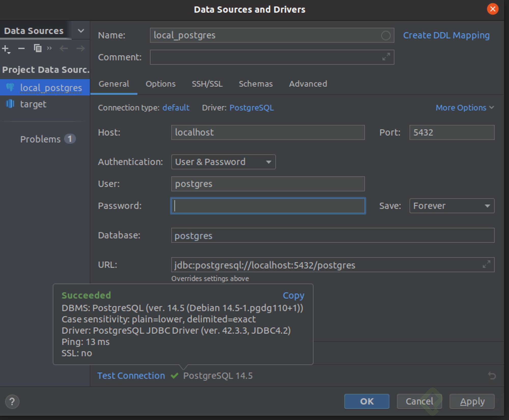The image size is (509, 420).
Task: Click the add data source plus icon
Action: pyautogui.click(x=6, y=49)
